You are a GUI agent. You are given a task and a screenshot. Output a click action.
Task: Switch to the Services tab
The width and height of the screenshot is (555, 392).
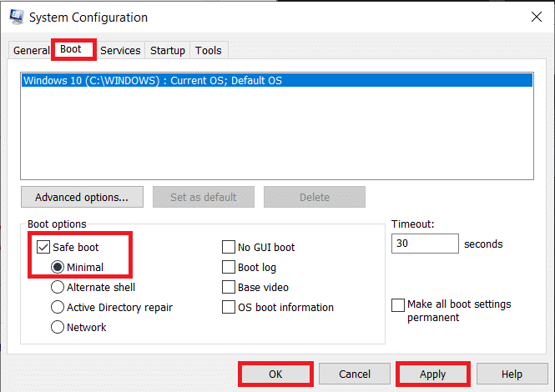point(120,51)
